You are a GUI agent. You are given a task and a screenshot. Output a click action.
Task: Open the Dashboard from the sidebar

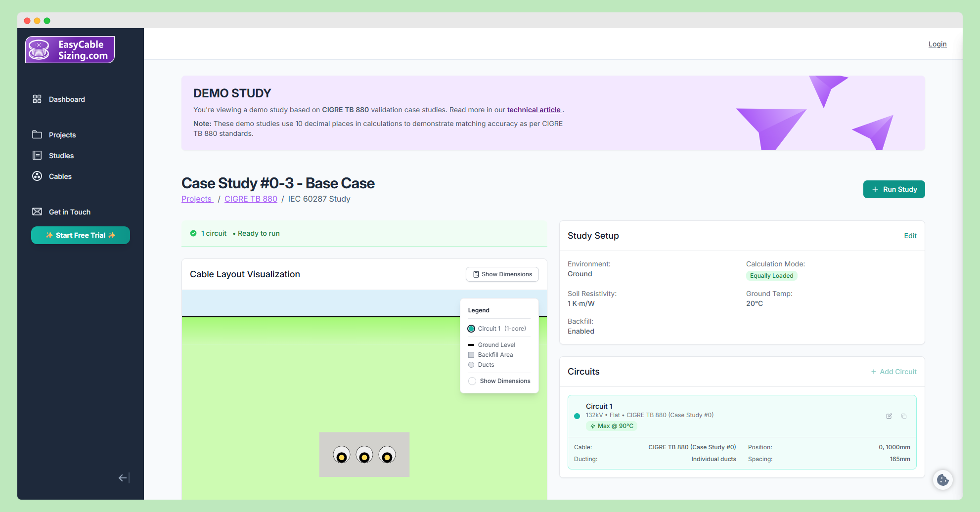tap(66, 99)
